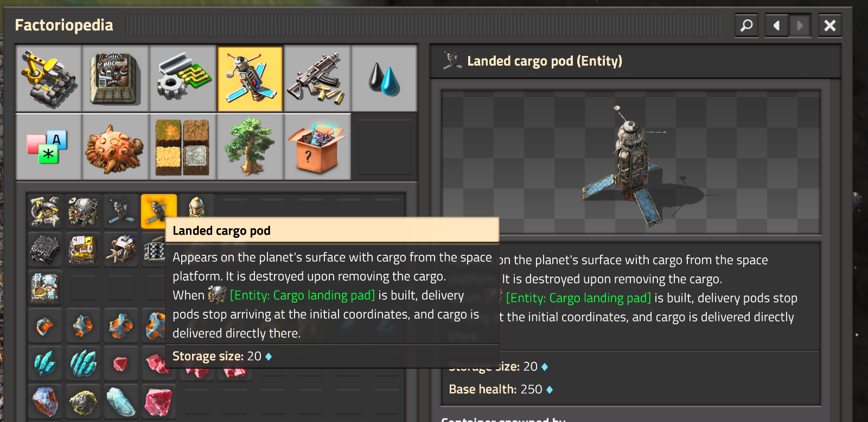
Task: Open the Tiles terrain category
Action: [183, 147]
